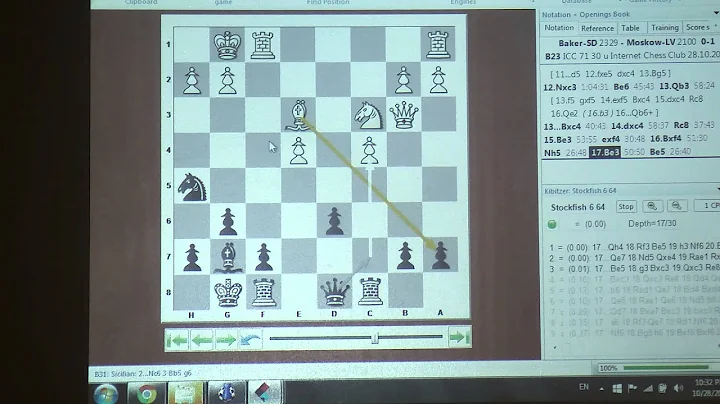Jump to the start of the game

(177, 340)
